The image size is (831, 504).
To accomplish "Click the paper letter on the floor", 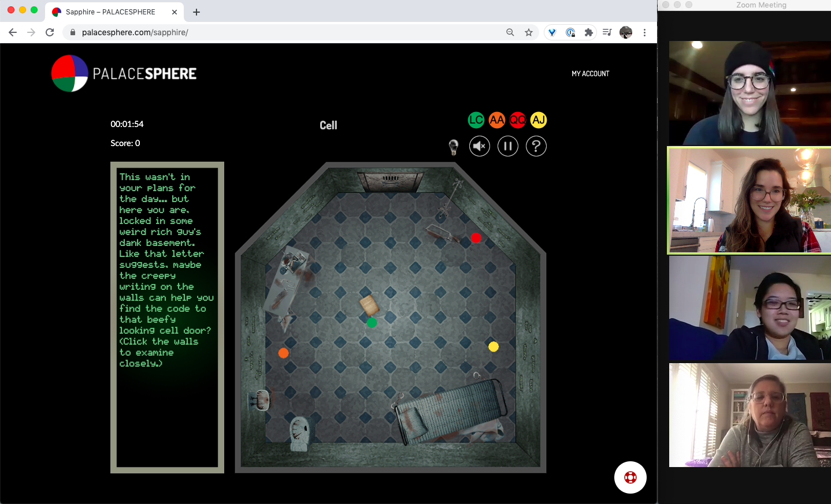I will point(369,305).
